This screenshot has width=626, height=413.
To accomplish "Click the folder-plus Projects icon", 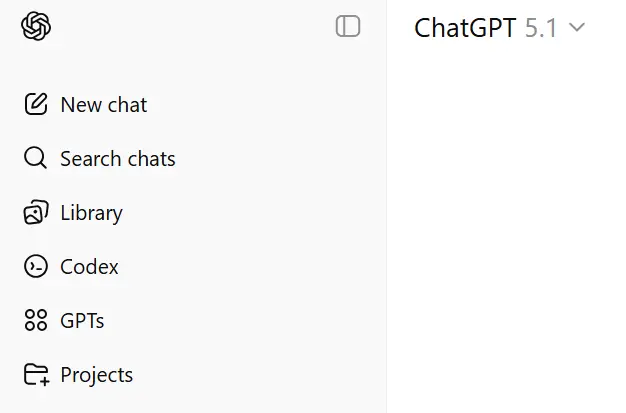I will [x=37, y=375].
